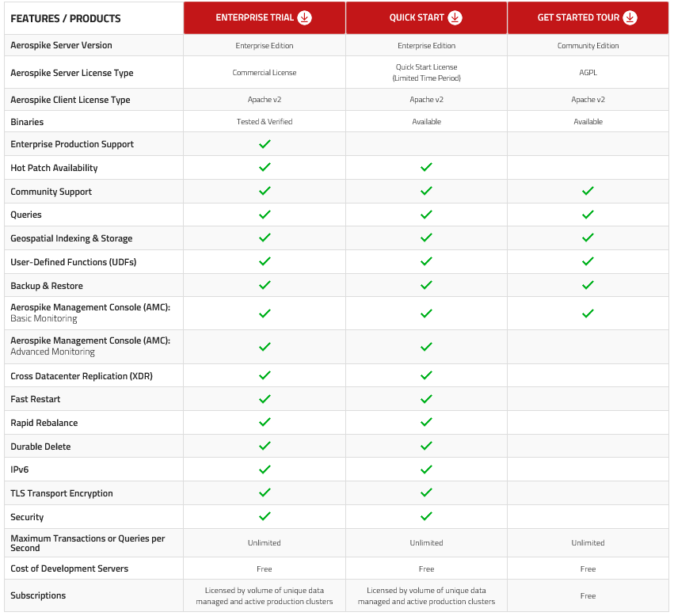Click the Quick Start checkmark for Security

426,516
